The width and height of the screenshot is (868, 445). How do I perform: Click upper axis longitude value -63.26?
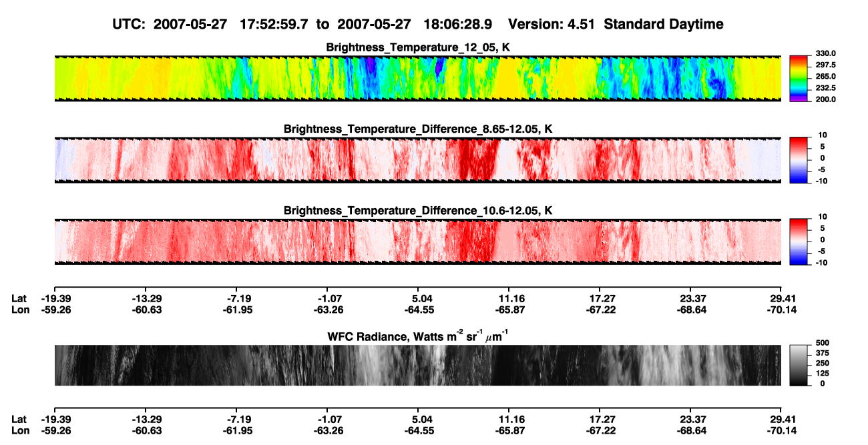[x=327, y=310]
